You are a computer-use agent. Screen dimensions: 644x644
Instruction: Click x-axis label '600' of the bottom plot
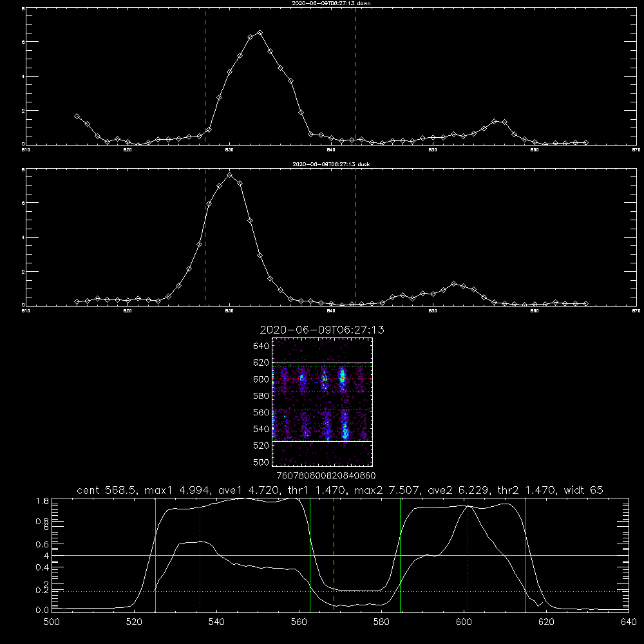464,622
